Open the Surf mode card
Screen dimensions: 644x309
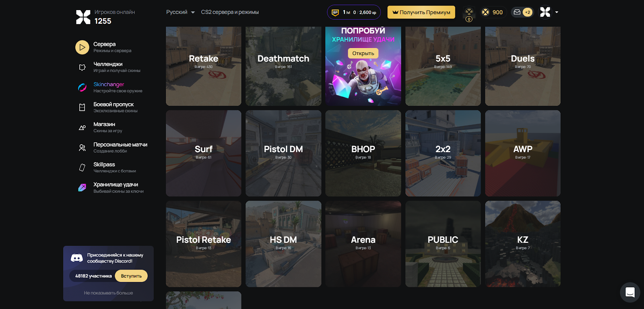tap(204, 153)
